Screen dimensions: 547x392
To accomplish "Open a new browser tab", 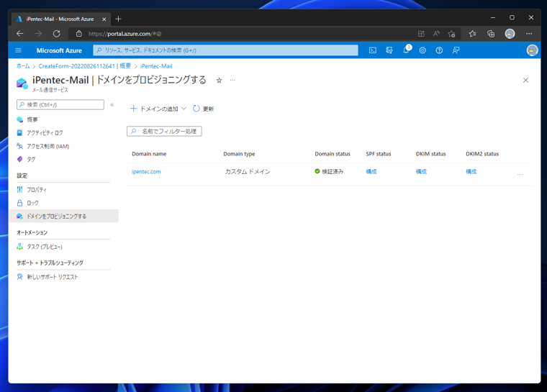I will point(118,19).
